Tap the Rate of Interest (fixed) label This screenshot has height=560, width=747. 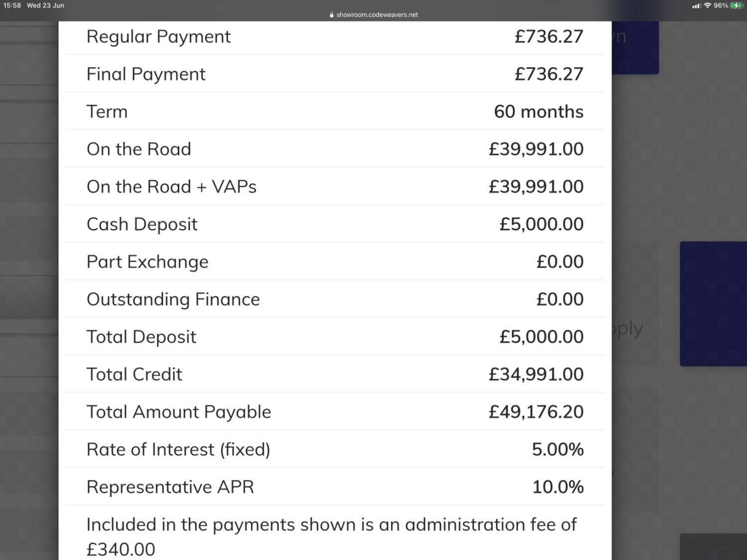178,449
